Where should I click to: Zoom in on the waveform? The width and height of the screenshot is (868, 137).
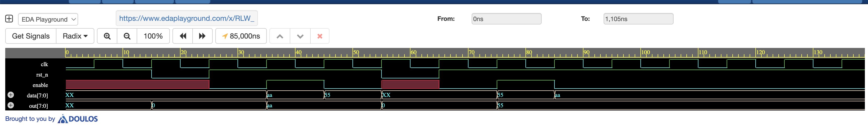(107, 36)
